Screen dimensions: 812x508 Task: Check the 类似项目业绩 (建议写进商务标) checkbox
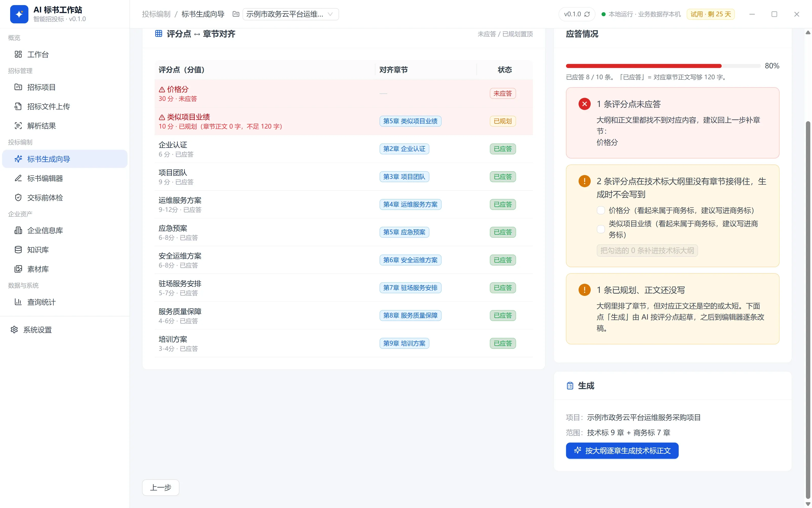pos(601,229)
